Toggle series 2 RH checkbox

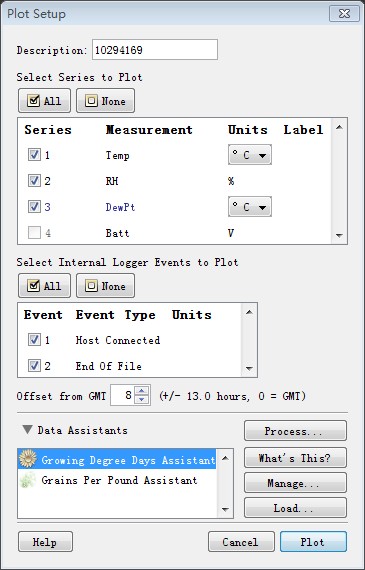click(x=34, y=181)
